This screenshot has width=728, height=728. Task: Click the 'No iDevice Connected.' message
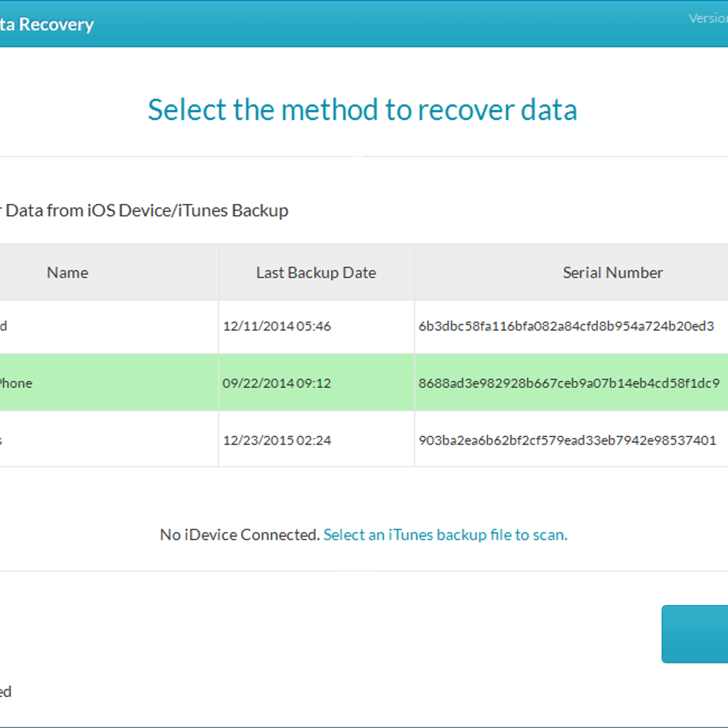pyautogui.click(x=240, y=535)
